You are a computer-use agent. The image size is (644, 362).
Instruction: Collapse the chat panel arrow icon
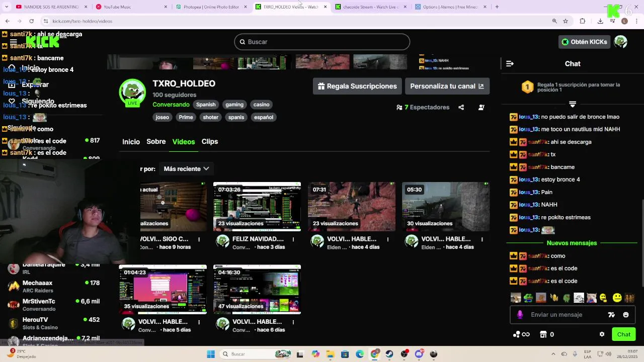pyautogui.click(x=510, y=63)
